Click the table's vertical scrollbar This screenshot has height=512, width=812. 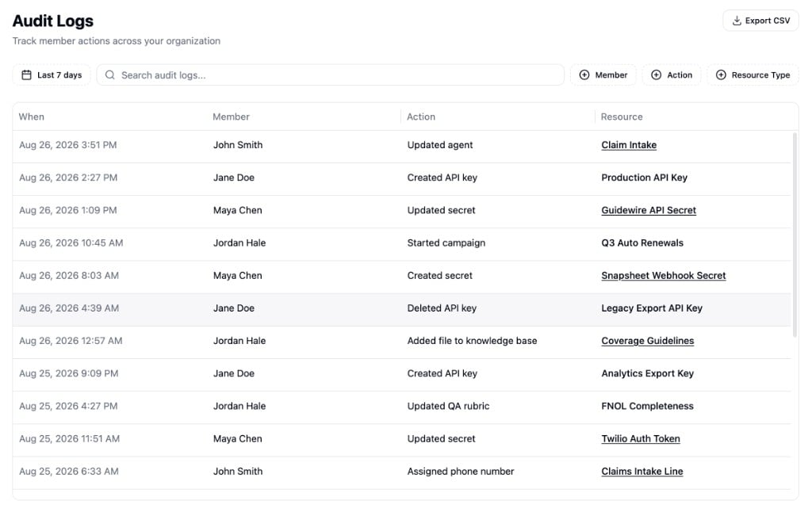pyautogui.click(x=795, y=235)
